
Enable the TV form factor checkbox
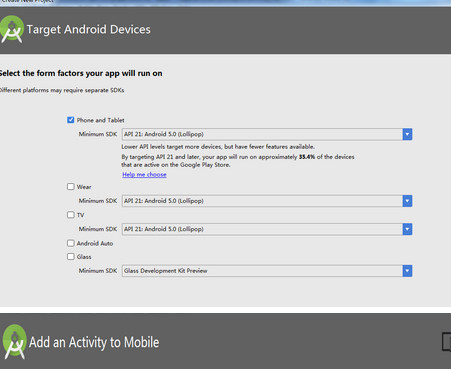pyautogui.click(x=71, y=215)
